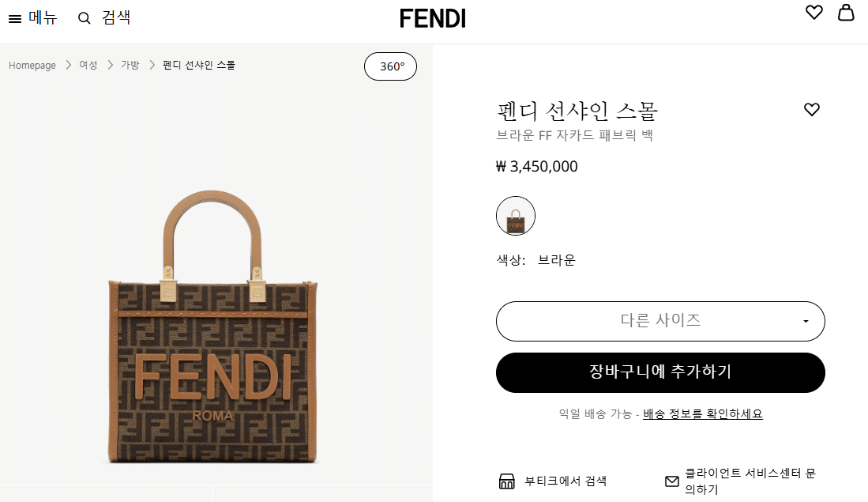Click the search magnifier icon
868x502 pixels.
point(85,18)
